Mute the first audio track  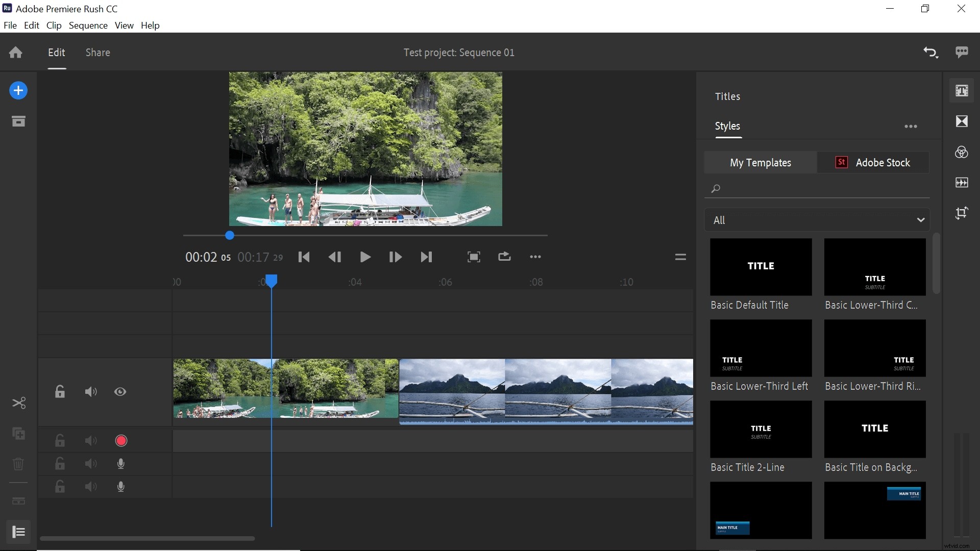coord(90,440)
